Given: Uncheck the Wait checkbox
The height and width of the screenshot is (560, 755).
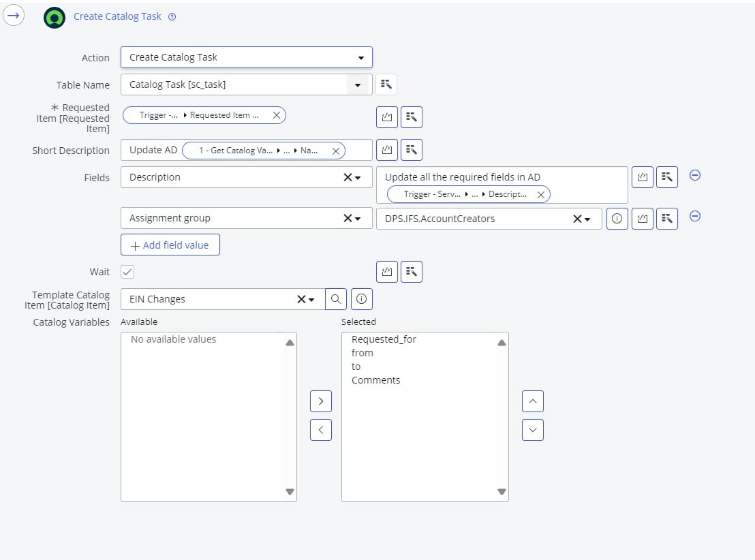Looking at the screenshot, I should coord(127,272).
